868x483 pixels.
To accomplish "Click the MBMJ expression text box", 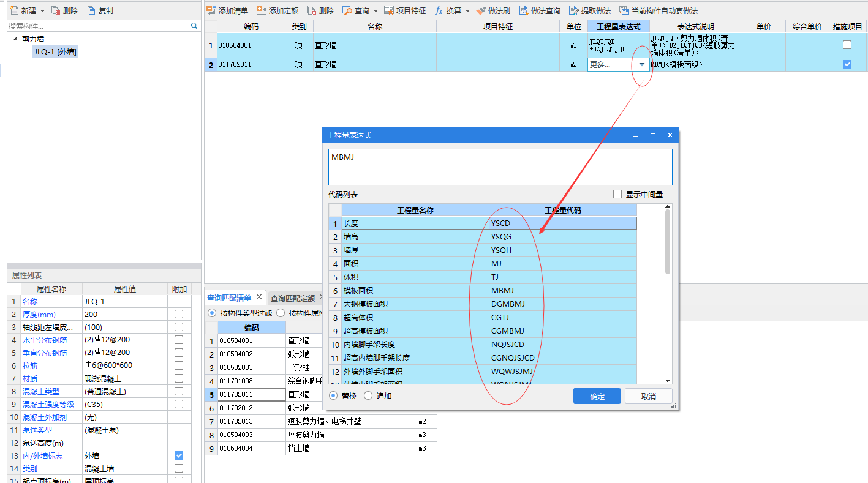I will pyautogui.click(x=500, y=167).
